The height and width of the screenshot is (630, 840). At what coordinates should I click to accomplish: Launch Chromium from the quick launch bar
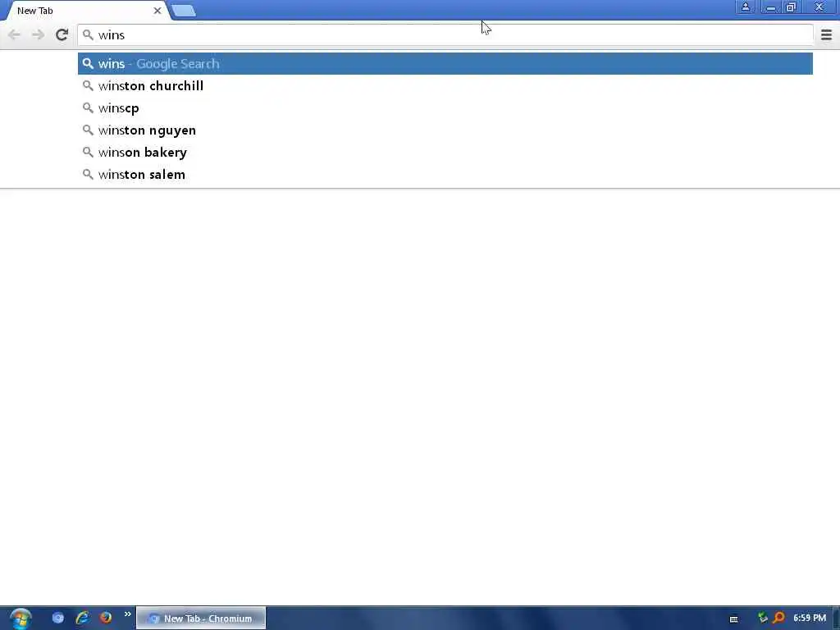pyautogui.click(x=58, y=618)
